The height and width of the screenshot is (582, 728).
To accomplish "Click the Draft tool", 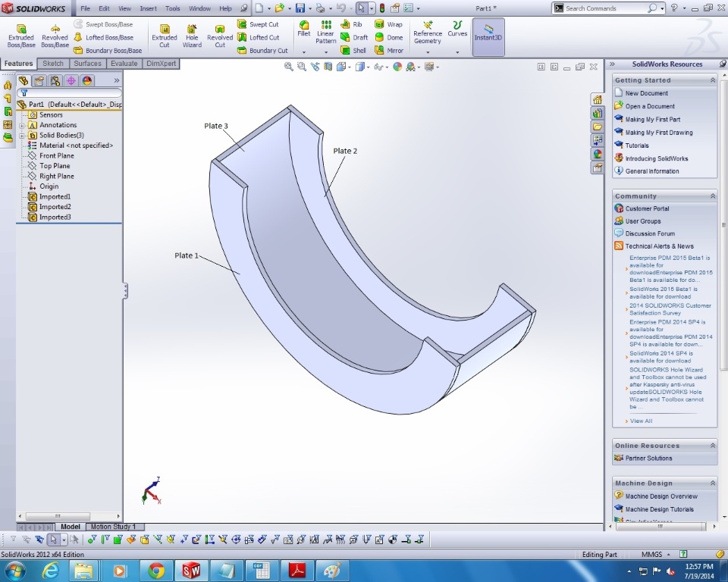I will (x=354, y=37).
